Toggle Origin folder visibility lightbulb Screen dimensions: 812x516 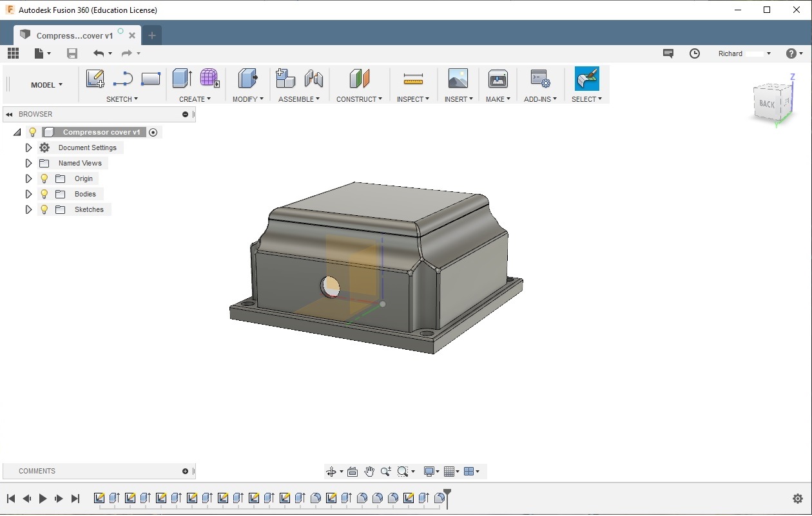tap(44, 178)
